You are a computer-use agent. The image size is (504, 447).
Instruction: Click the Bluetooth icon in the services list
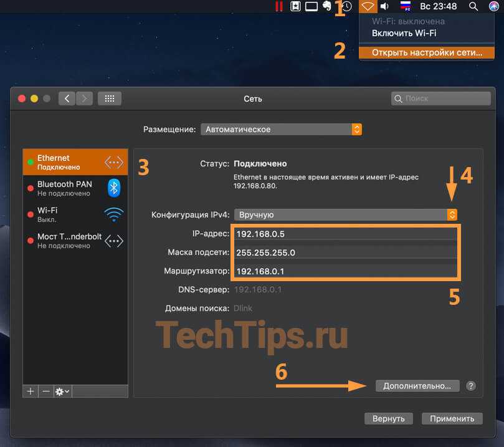(114, 188)
